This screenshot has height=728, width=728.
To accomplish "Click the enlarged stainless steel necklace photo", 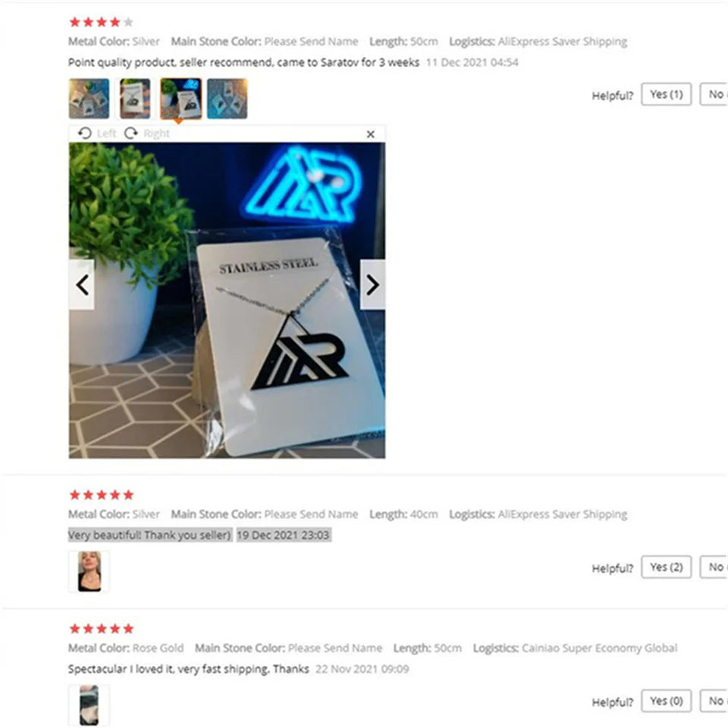I will 227,300.
